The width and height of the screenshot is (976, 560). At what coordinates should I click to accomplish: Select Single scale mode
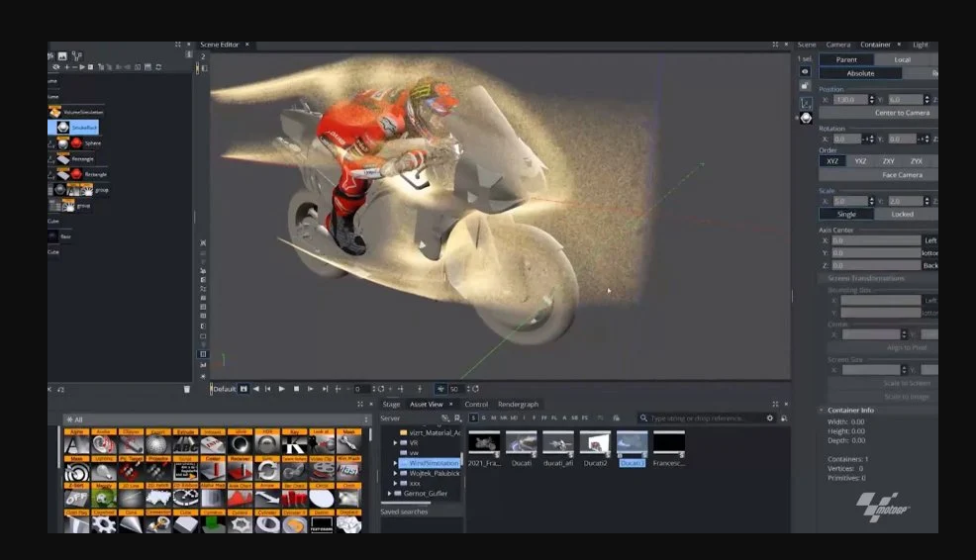pyautogui.click(x=846, y=214)
